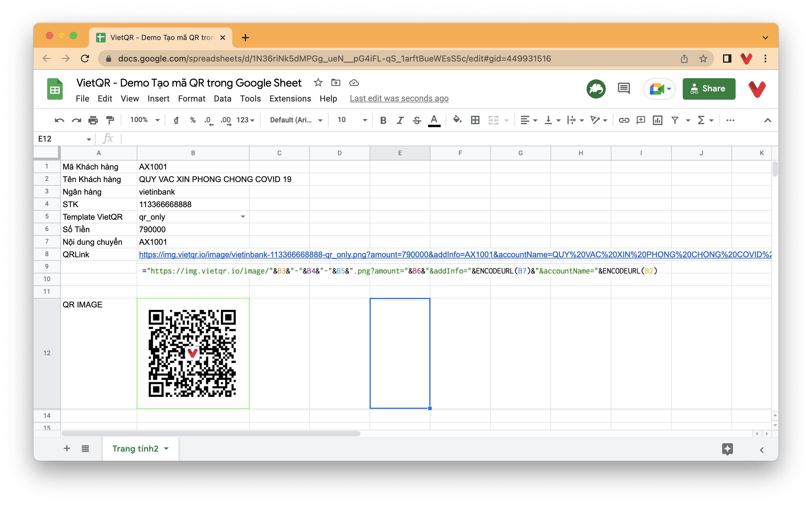This screenshot has width=812, height=505.
Task: Open comment history icon
Action: pos(623,89)
